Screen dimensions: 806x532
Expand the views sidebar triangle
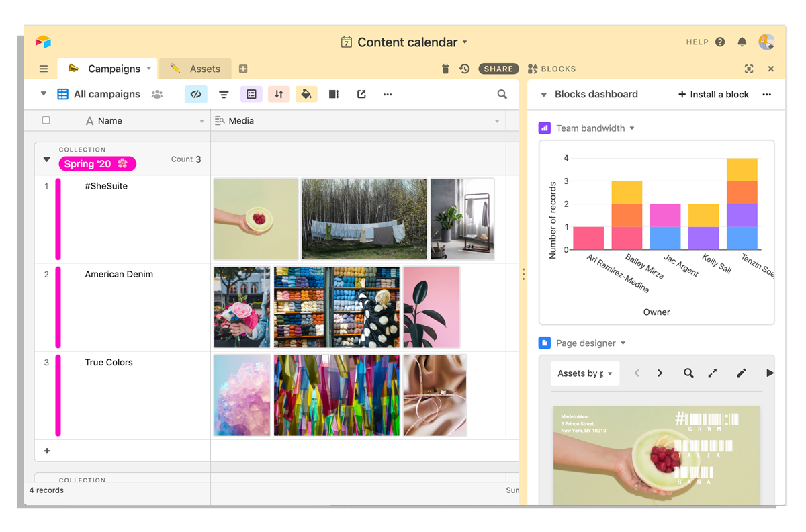[x=44, y=94]
